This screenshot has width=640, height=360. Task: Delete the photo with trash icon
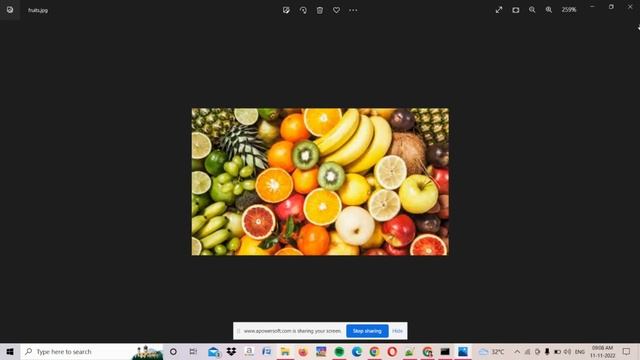coord(320,10)
